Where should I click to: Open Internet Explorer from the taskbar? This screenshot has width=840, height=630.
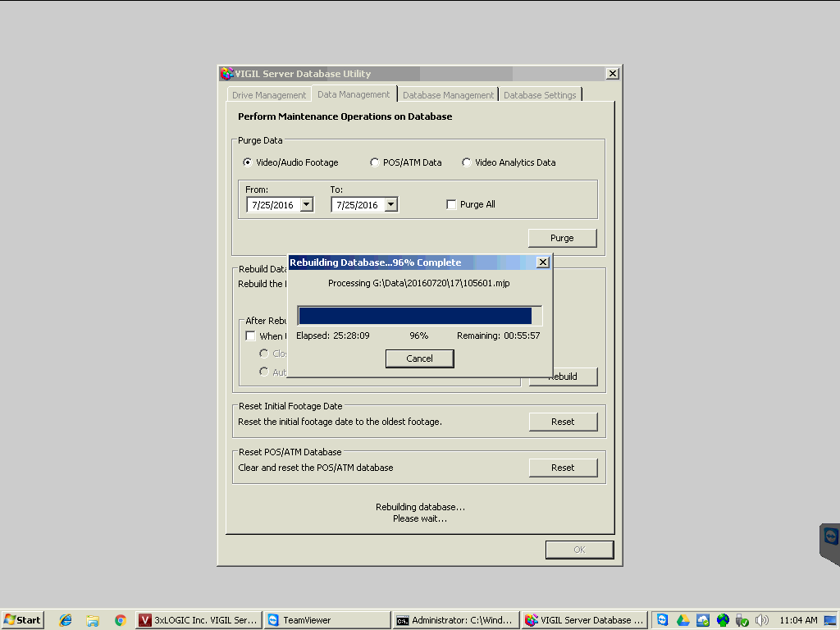pyautogui.click(x=66, y=620)
